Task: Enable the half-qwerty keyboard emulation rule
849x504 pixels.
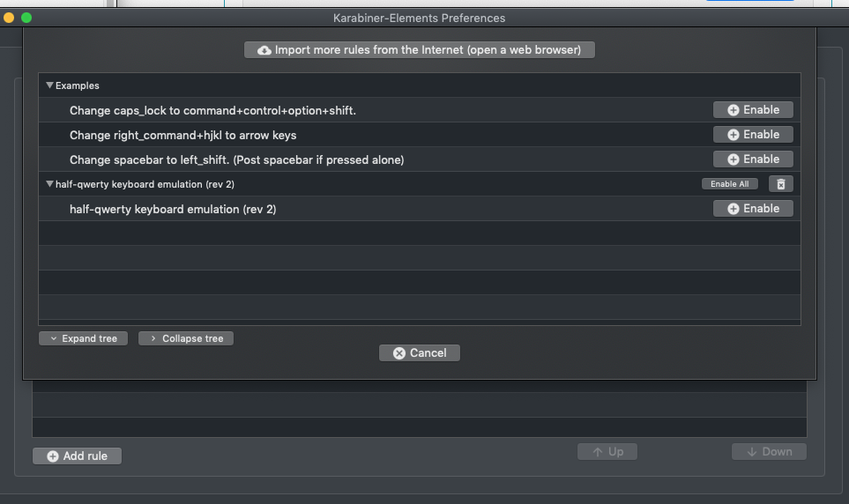Action: point(753,209)
